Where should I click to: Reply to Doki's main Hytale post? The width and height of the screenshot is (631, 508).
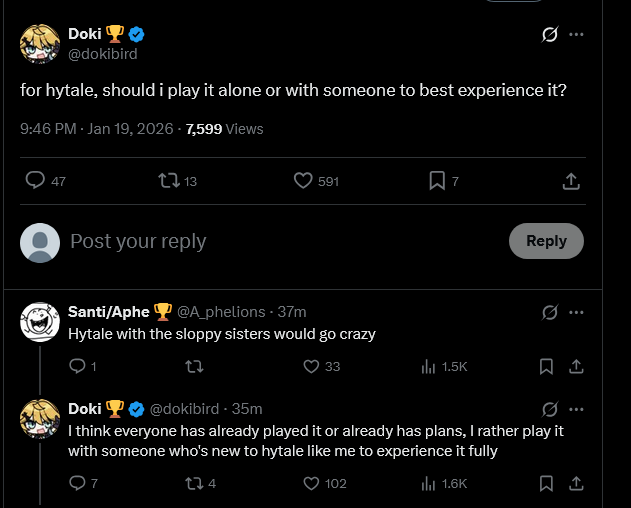tap(35, 181)
